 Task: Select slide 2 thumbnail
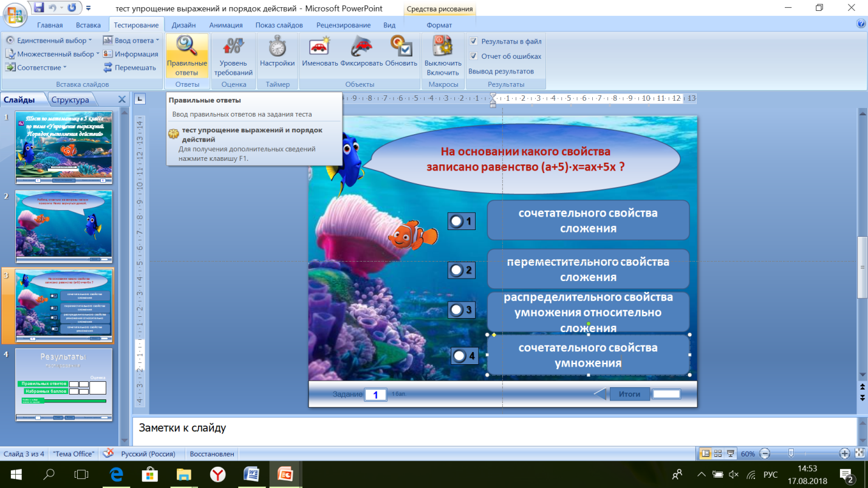click(63, 226)
